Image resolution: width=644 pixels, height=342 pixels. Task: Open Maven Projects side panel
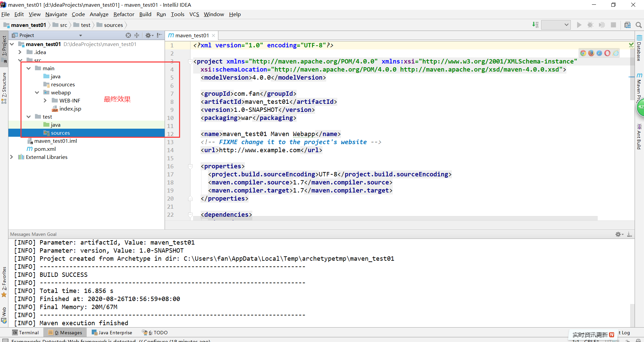point(639,88)
